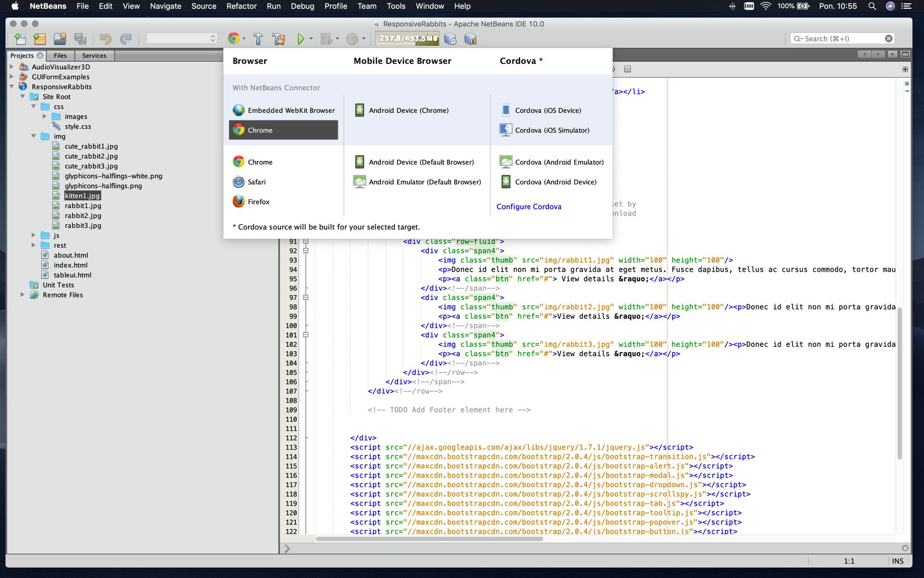Viewport: 924px width, 578px height.
Task: Select Unit Tests node
Action: [x=58, y=285]
